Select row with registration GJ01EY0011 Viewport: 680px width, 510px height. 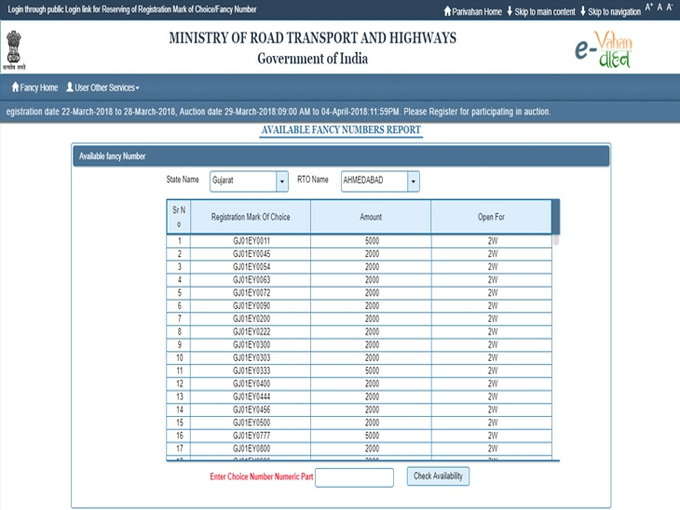pyautogui.click(x=251, y=241)
